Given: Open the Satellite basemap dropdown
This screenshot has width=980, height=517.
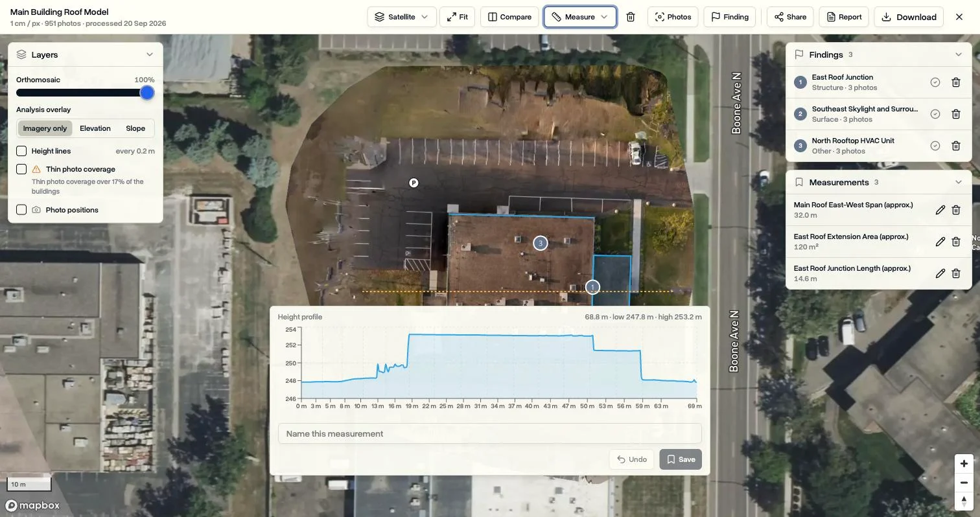Looking at the screenshot, I should pos(402,17).
